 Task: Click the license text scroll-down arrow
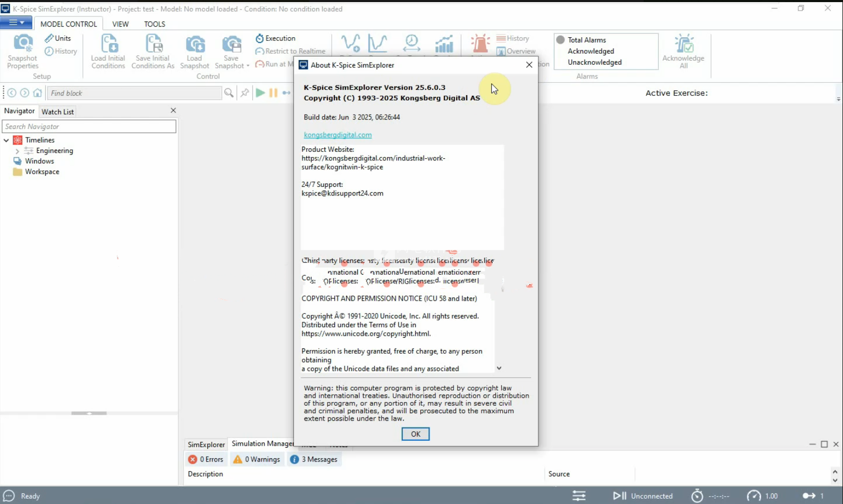[499, 368]
